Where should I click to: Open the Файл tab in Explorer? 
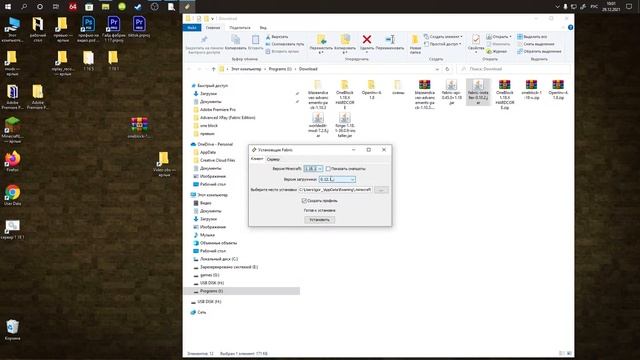(x=192, y=27)
